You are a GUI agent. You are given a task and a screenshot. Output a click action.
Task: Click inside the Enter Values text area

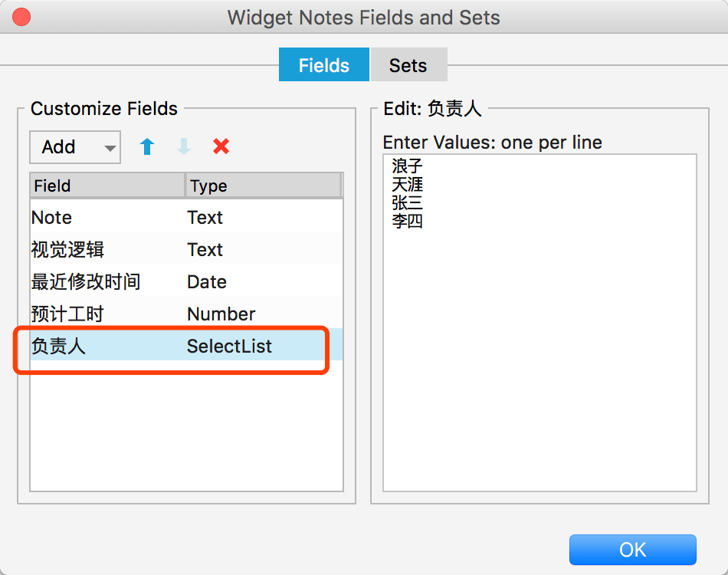[539, 323]
